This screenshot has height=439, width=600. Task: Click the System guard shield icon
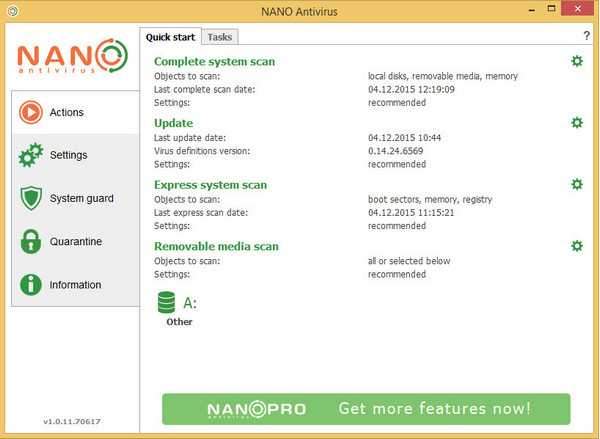31,198
